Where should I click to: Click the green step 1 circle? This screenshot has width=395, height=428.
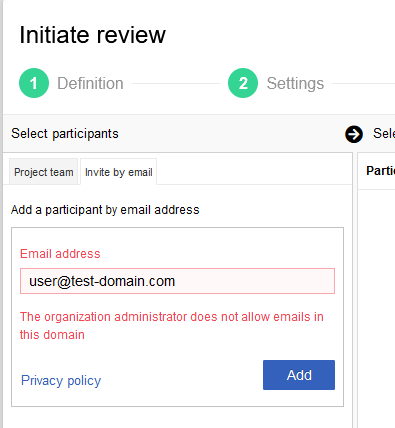click(x=34, y=83)
